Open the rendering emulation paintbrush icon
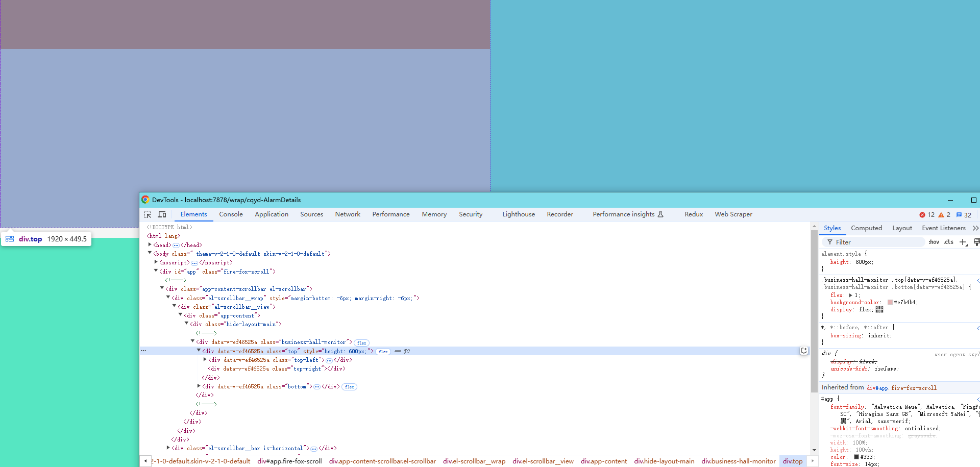980x467 pixels. coord(976,242)
